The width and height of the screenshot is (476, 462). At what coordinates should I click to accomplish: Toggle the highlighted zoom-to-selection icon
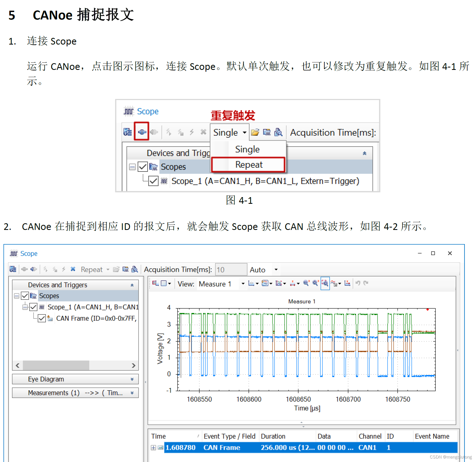tap(325, 283)
